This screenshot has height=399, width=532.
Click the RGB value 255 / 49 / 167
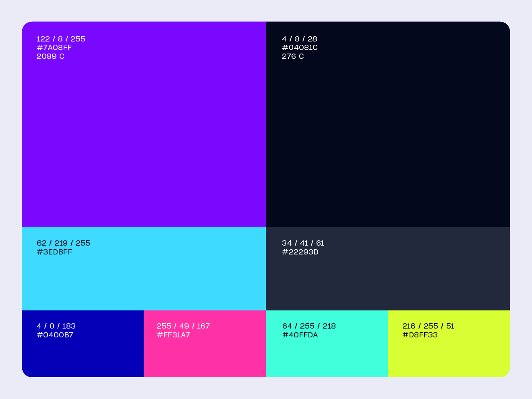pos(183,326)
